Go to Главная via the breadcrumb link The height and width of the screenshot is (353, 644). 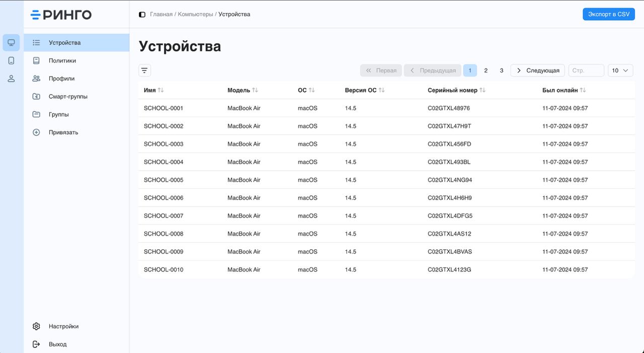click(x=161, y=14)
